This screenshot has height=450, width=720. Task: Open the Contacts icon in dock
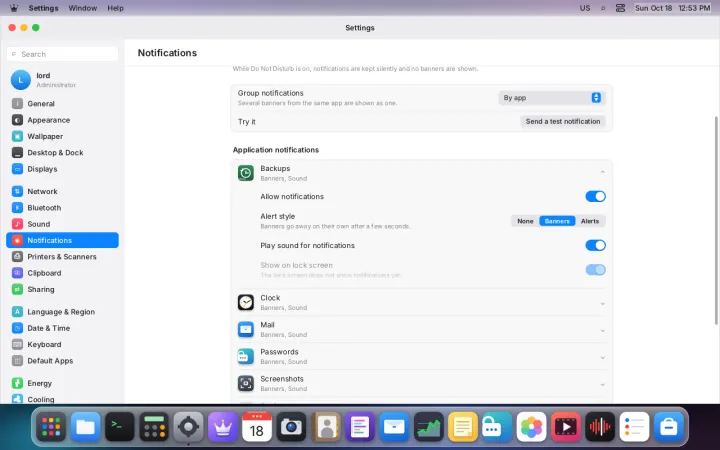click(x=326, y=427)
